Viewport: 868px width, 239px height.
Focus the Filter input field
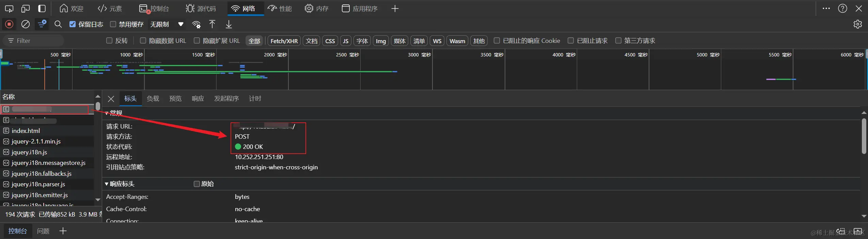click(33, 41)
